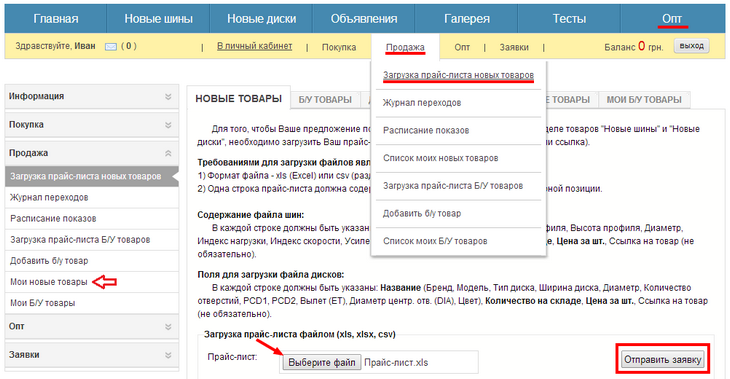Select sidebar item Мои Б/У товары
Image resolution: width=730 pixels, height=379 pixels.
click(x=92, y=303)
